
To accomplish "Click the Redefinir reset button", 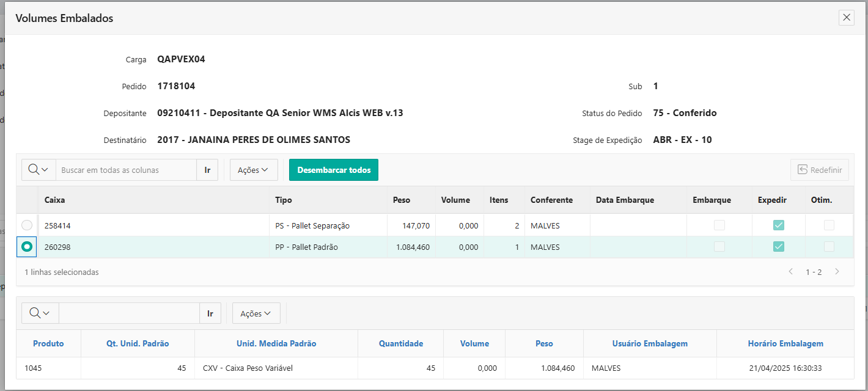I will (x=820, y=170).
